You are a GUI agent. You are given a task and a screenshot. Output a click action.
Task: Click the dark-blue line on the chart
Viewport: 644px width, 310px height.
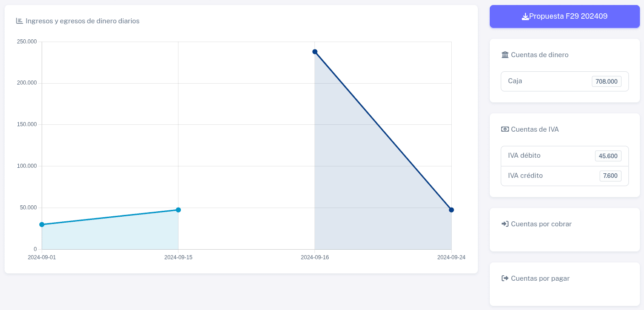[x=383, y=130]
